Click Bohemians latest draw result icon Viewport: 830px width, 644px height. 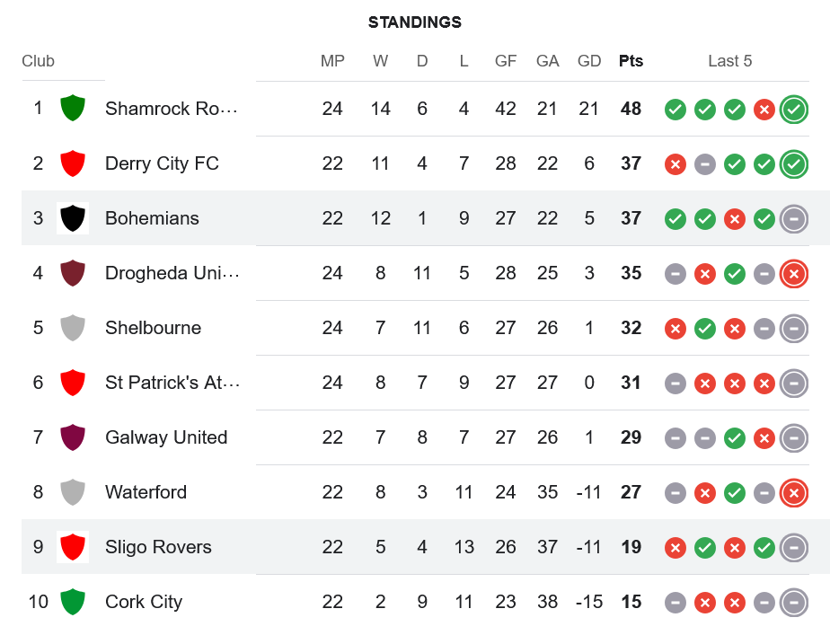tap(794, 219)
